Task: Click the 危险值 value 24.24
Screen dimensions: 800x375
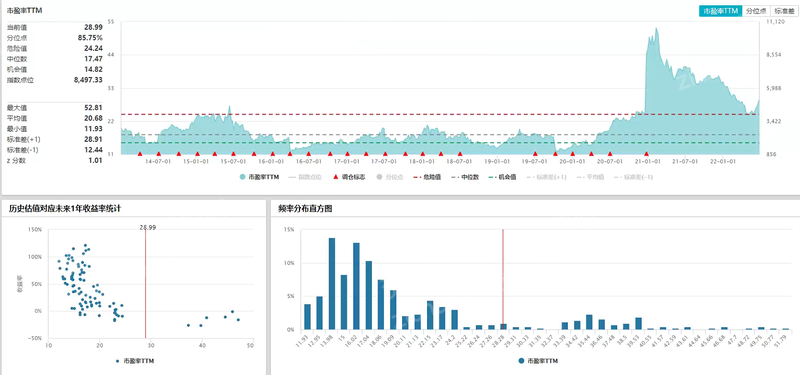Action: click(x=93, y=48)
